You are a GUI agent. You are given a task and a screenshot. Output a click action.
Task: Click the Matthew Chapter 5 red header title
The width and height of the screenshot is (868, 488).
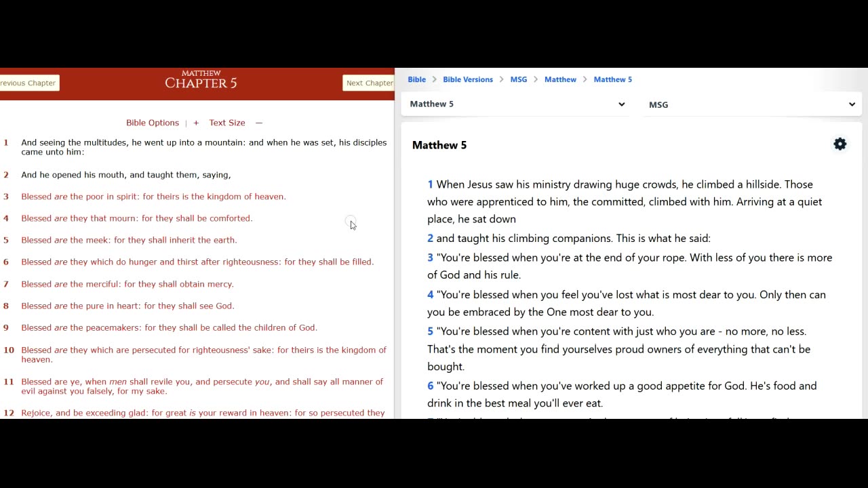(201, 80)
